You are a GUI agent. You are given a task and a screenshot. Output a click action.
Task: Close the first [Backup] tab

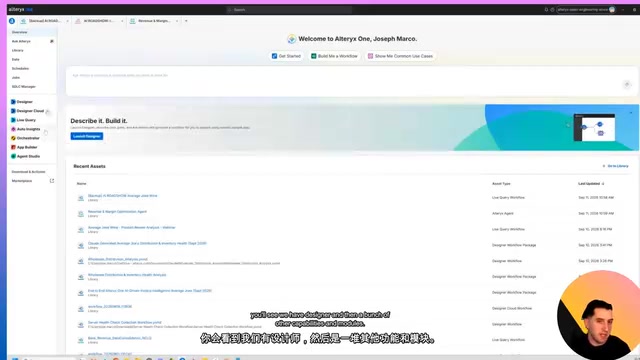coord(67,21)
